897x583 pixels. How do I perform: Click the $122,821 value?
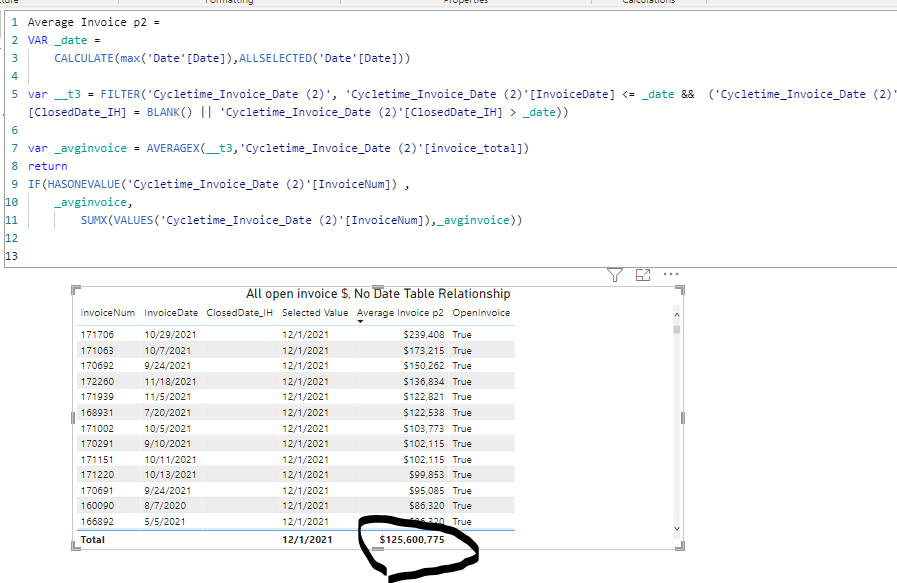pos(424,396)
